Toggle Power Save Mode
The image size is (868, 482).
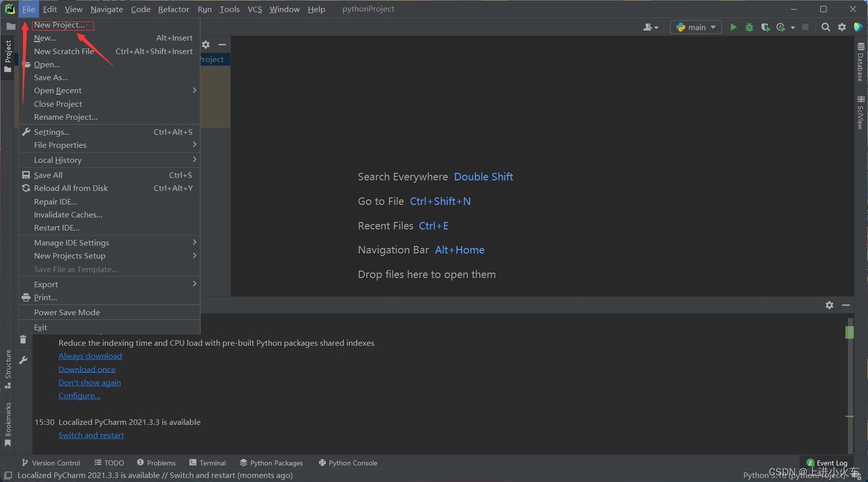(109, 312)
